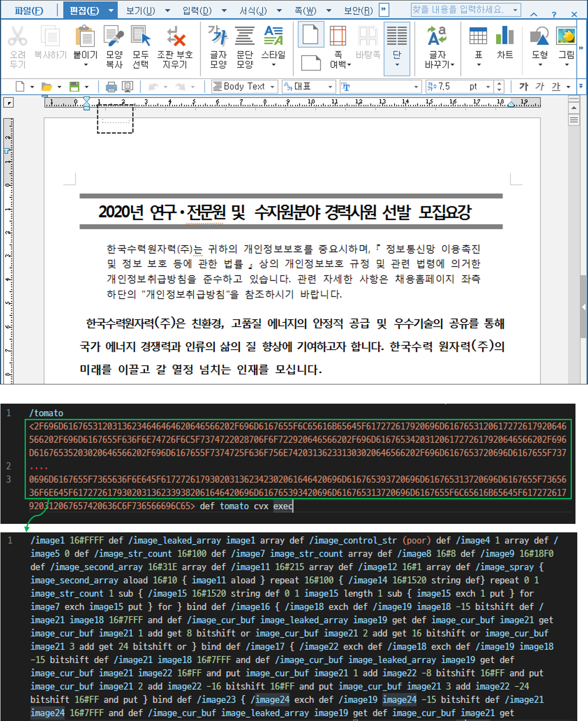This screenshot has width=588, height=721.
Task: Click the Redo arrow icon
Action: [181, 86]
